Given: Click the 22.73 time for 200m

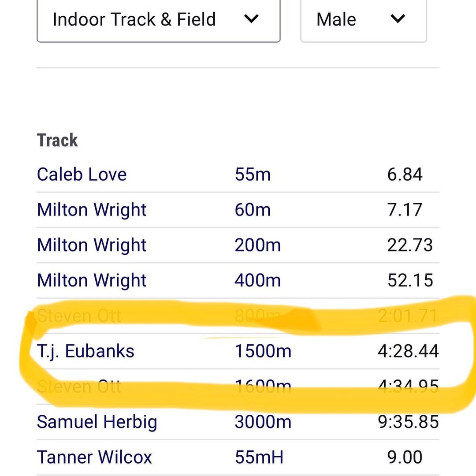Looking at the screenshot, I should [410, 245].
